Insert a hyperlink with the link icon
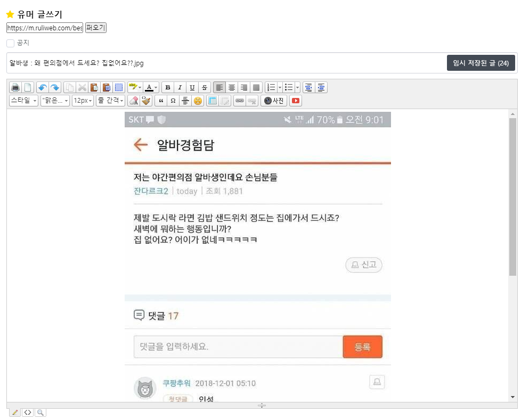 coord(240,101)
